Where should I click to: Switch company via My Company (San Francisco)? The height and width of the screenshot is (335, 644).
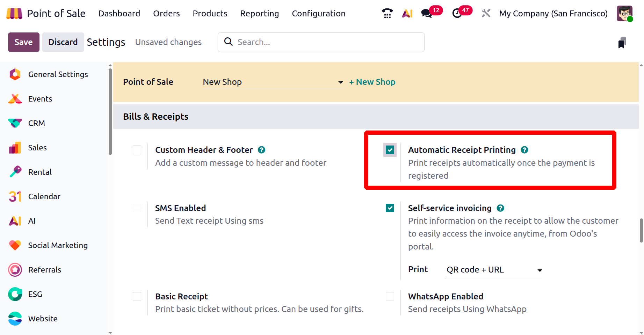pos(553,13)
